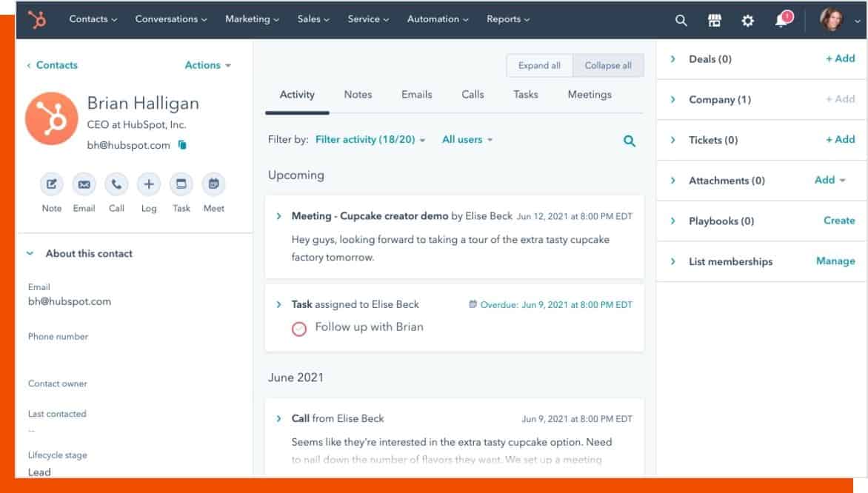Select the Activity tab
Image resolution: width=868 pixels, height=493 pixels.
(297, 95)
